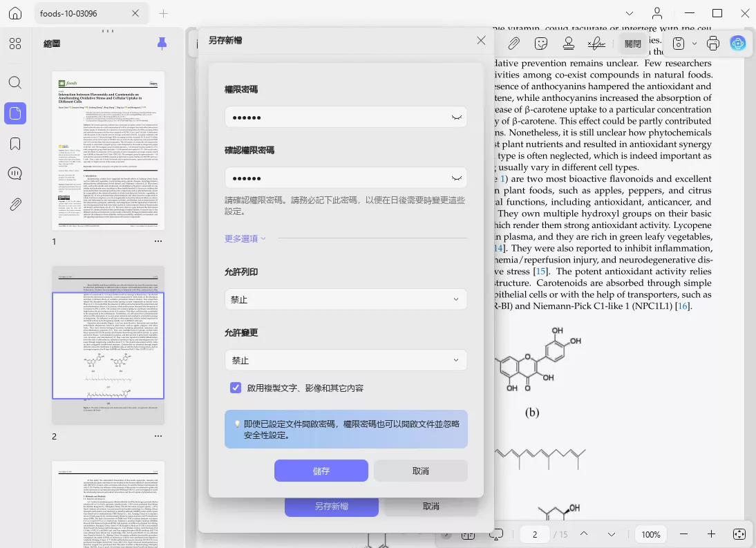Focus the 權限密碼 password field
The image size is (756, 548).
pos(346,117)
